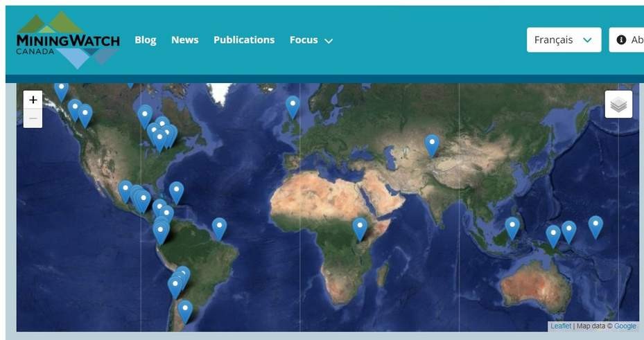Open the map layers control
Image resolution: width=644 pixels, height=340 pixels.
(618, 105)
